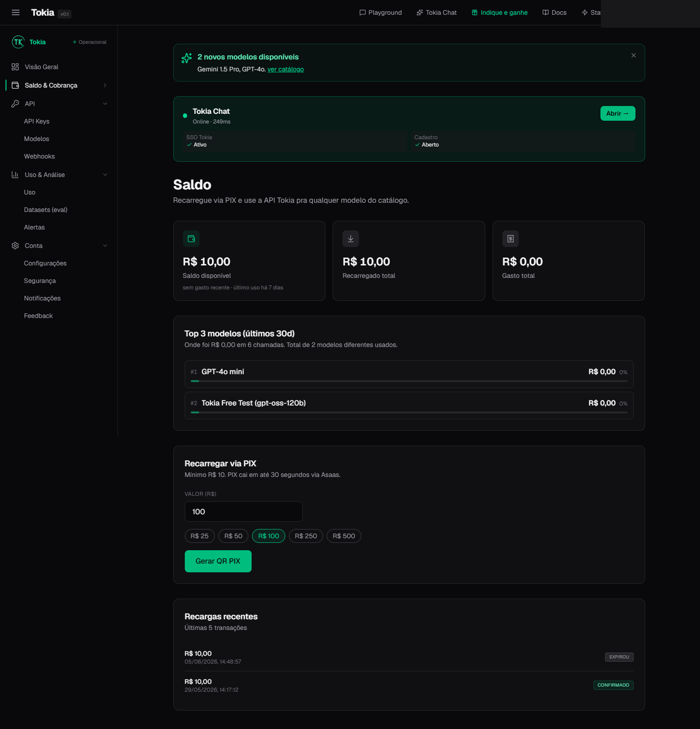Click the Conta gear icon

point(15,246)
